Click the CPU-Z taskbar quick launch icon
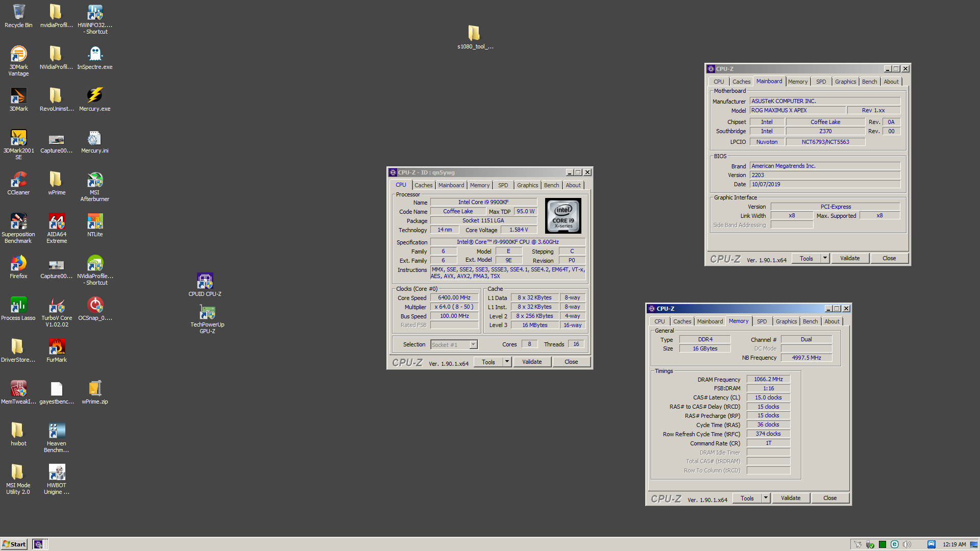The width and height of the screenshot is (980, 551). (38, 544)
